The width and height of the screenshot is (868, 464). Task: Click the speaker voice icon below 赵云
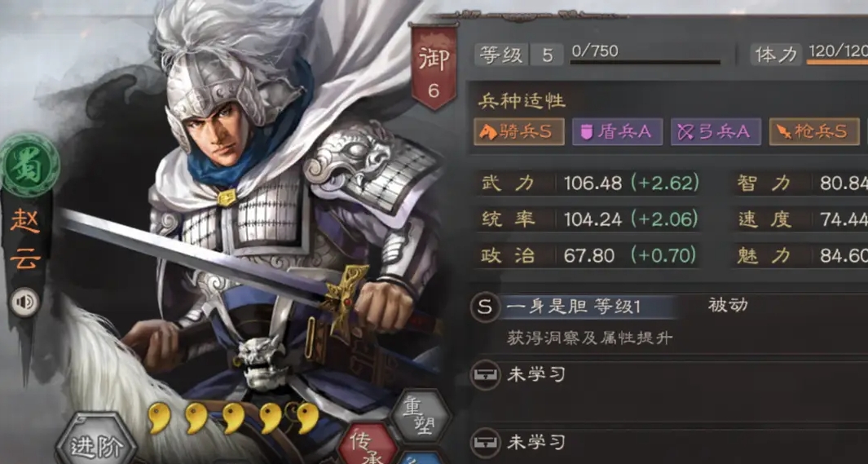click(x=24, y=303)
